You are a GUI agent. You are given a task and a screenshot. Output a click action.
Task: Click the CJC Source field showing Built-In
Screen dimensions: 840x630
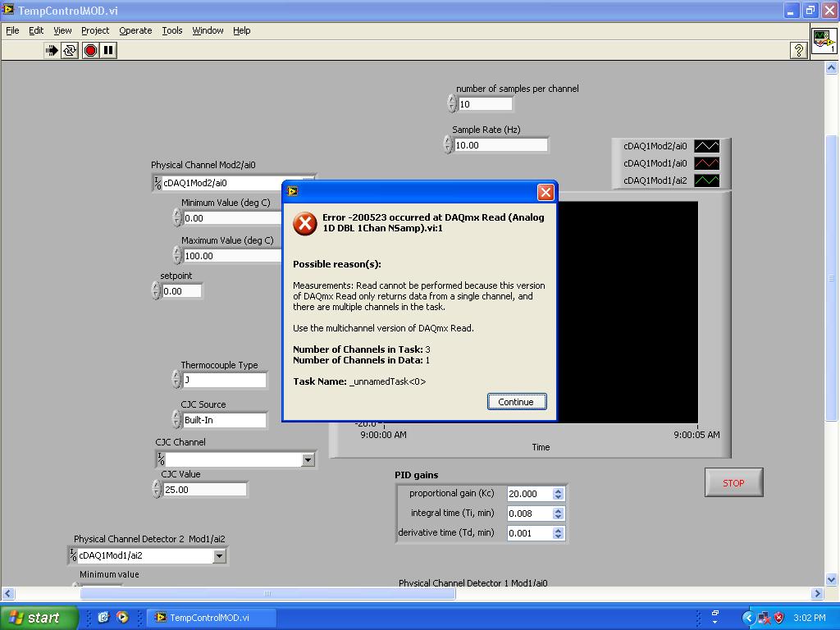point(225,420)
